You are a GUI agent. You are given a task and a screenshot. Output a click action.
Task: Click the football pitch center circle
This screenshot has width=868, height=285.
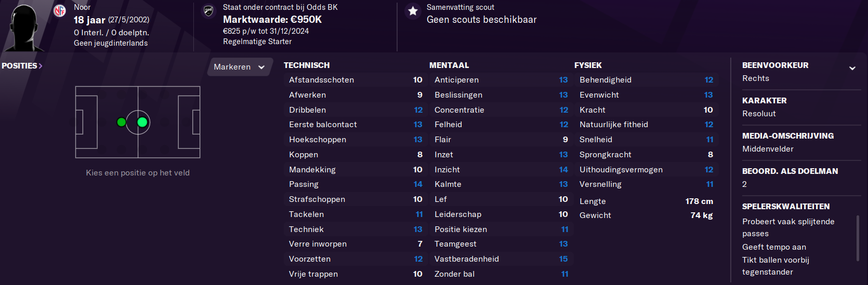[138, 123]
